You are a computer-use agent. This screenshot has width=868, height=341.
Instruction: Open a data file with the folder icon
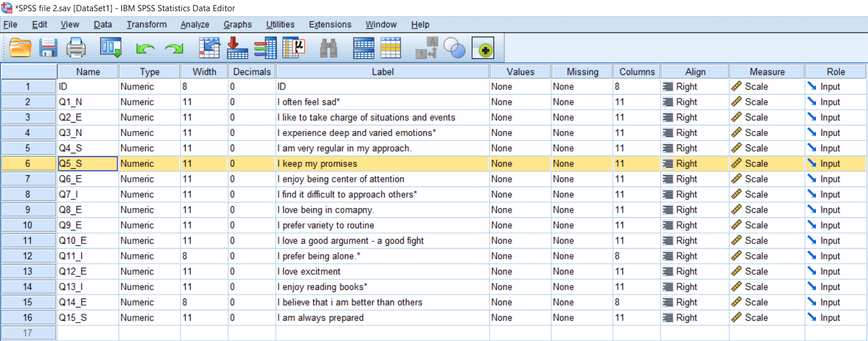[21, 48]
